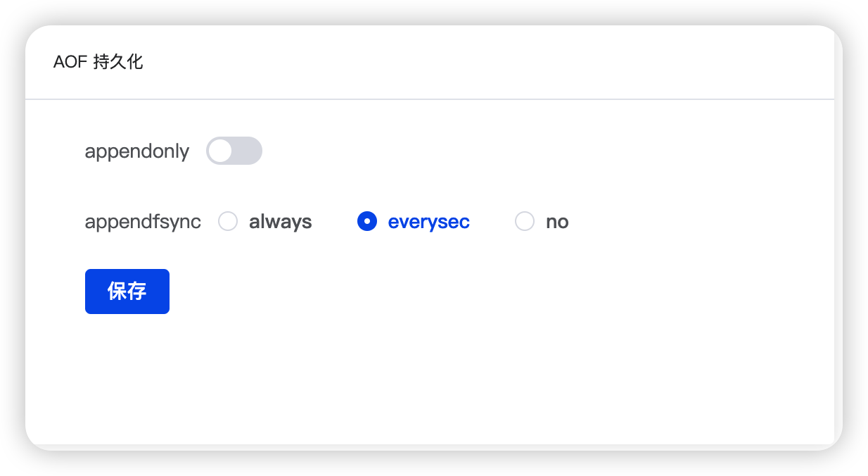Toggle the appendonly switch

234,151
